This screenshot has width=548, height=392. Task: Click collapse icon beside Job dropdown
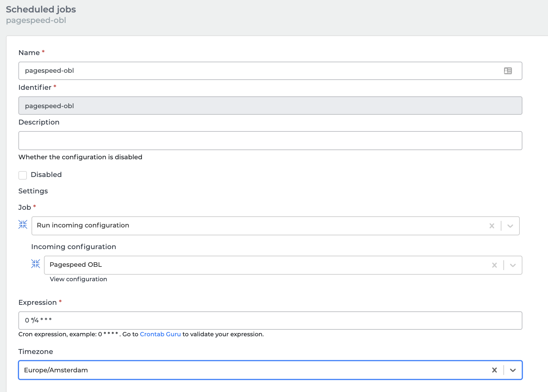23,225
